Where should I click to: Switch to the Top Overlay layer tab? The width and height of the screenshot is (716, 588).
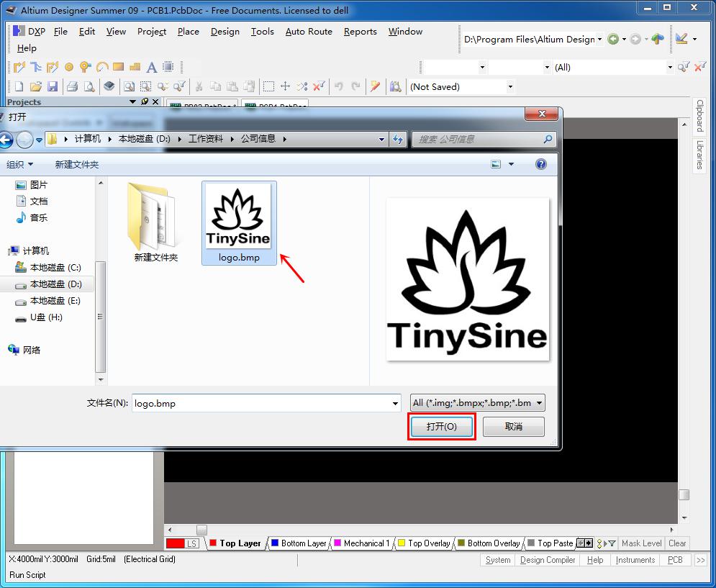(x=423, y=543)
